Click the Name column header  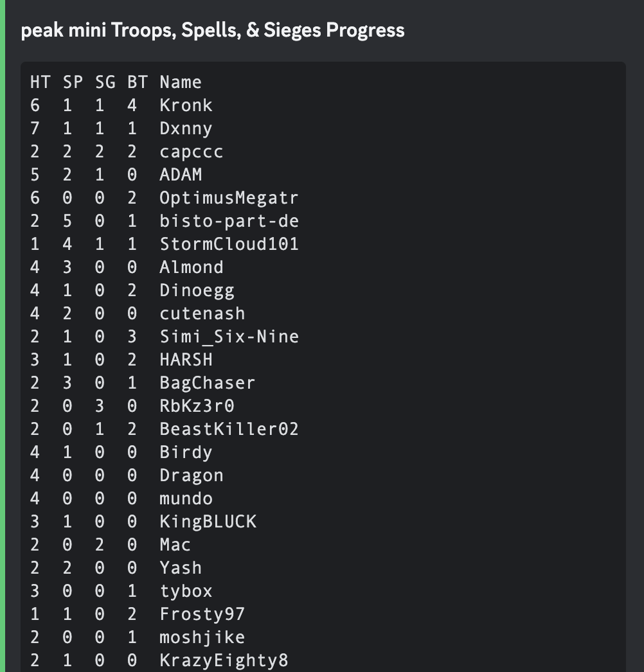click(181, 82)
